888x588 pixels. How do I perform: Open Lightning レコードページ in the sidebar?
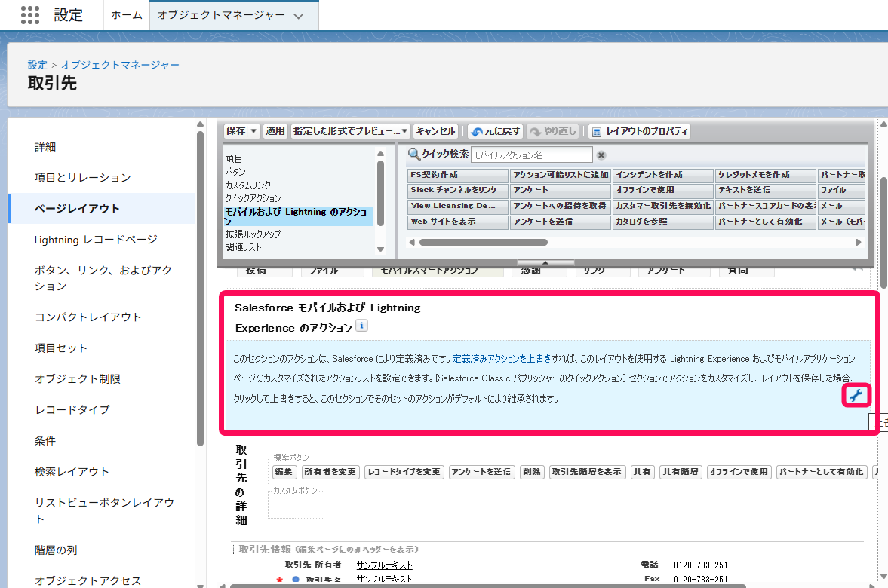[97, 240]
